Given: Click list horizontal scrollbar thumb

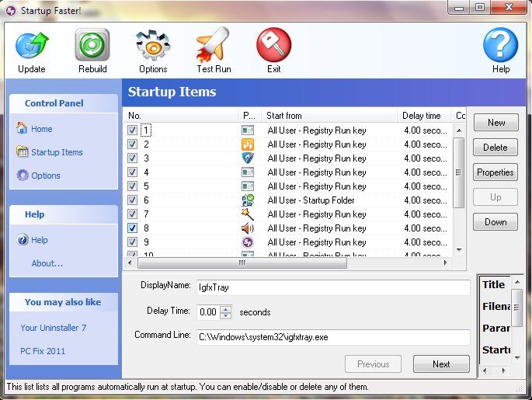Looking at the screenshot, I should click(242, 263).
